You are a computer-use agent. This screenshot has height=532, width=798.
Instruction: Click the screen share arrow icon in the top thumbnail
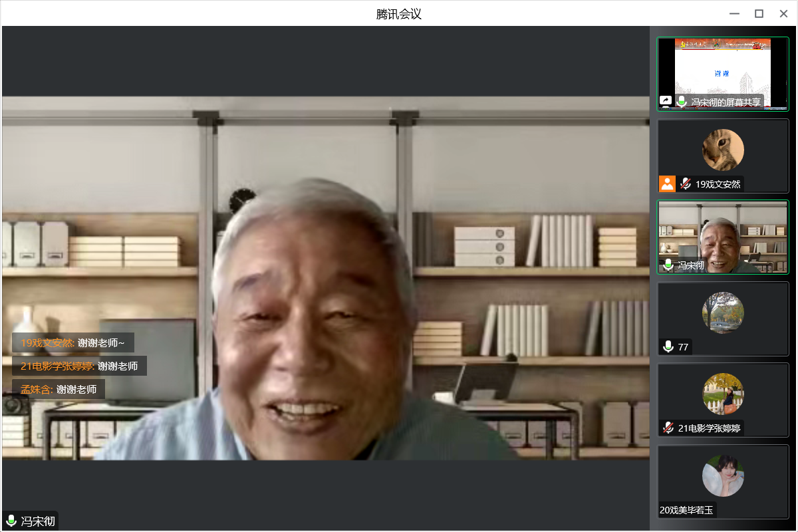[666, 102]
